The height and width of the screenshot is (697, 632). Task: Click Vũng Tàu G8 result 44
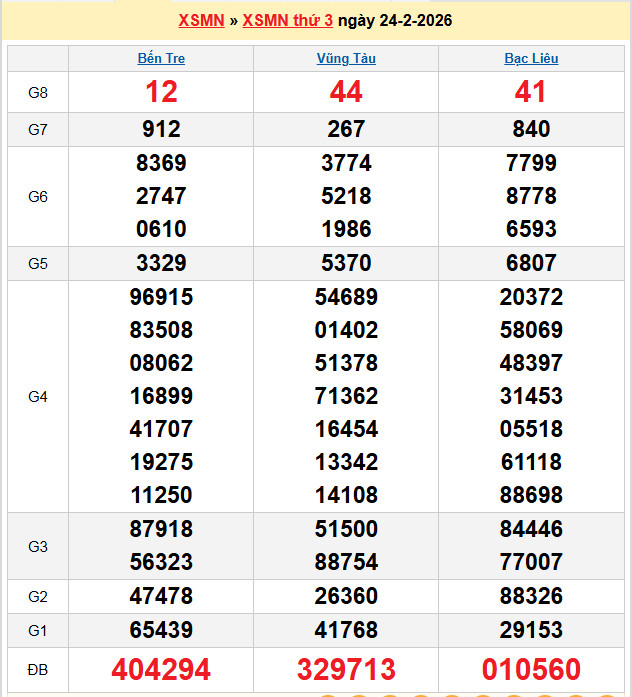346,92
